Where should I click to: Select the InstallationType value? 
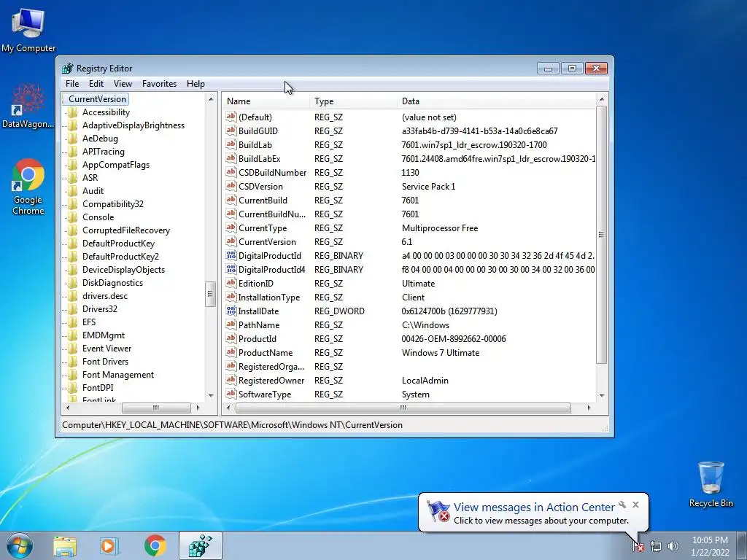click(x=269, y=297)
